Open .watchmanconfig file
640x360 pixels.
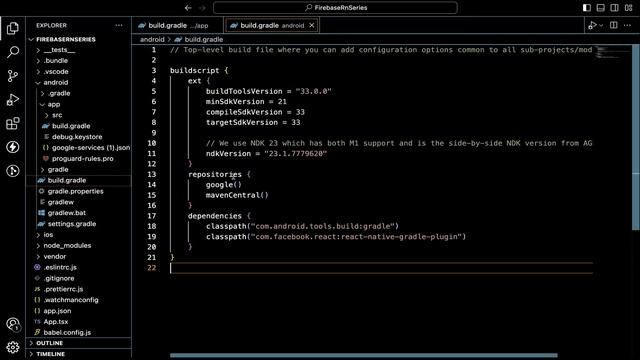[x=78, y=300]
